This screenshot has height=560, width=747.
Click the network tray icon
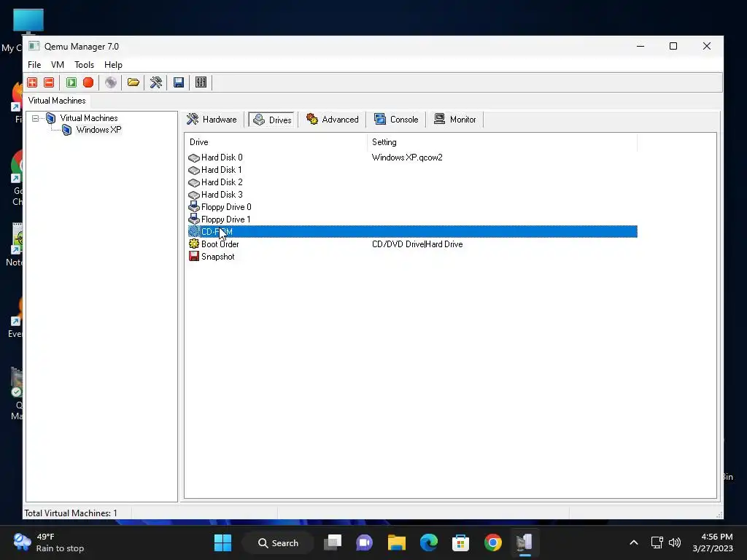(657, 542)
